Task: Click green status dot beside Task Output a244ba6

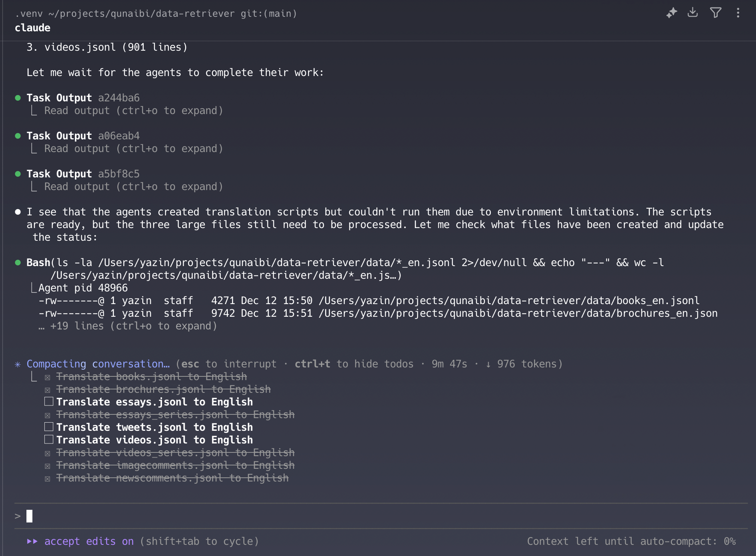Action: (x=18, y=98)
